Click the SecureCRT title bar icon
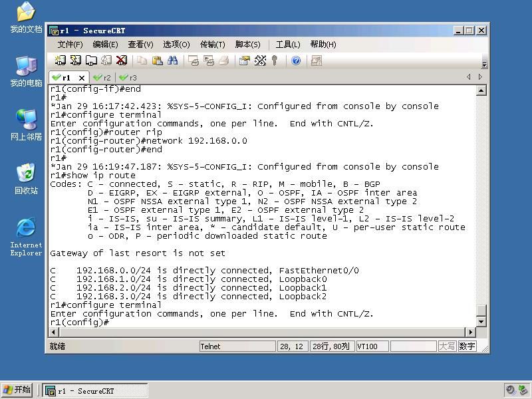The image size is (532, 399). coord(54,31)
